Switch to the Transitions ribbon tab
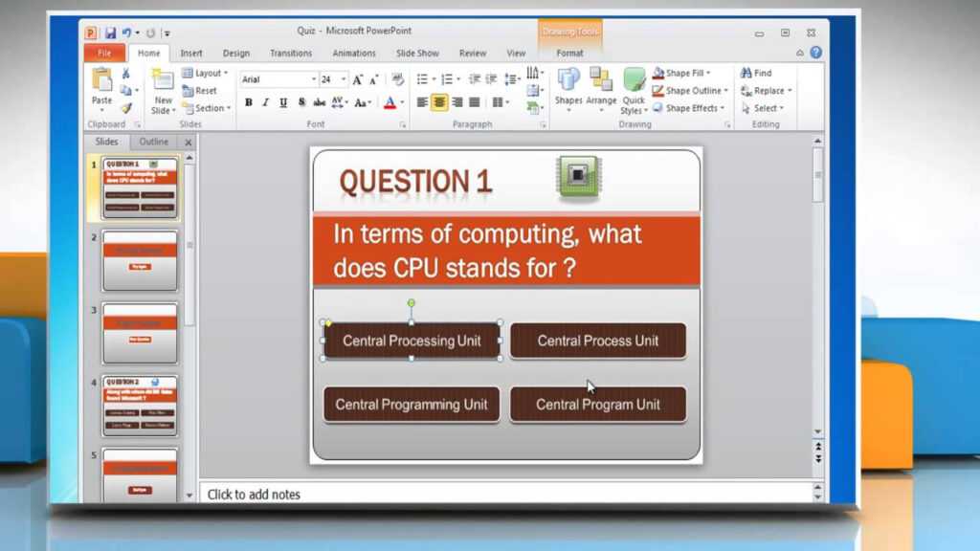The image size is (980, 551). click(291, 53)
